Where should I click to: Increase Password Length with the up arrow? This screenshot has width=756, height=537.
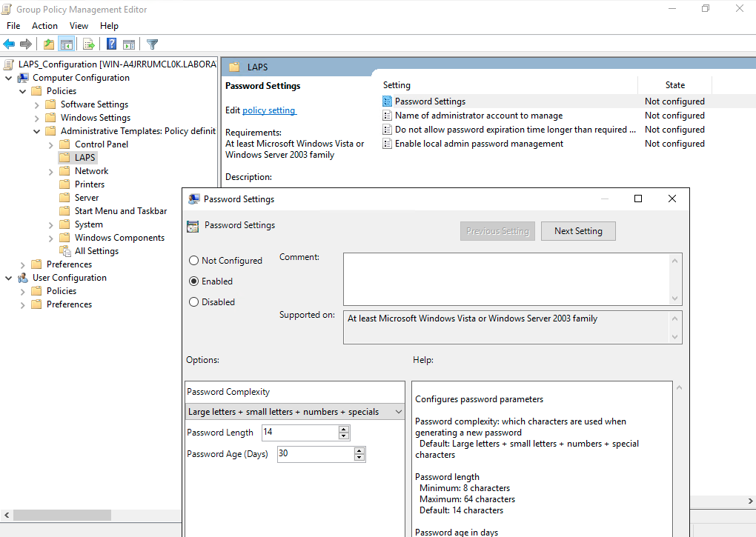click(x=344, y=429)
